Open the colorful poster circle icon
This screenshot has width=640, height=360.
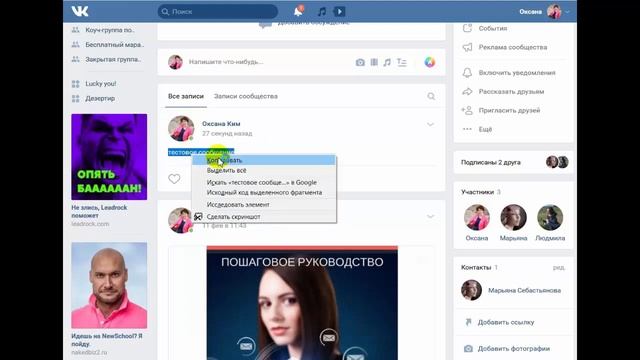click(x=429, y=62)
